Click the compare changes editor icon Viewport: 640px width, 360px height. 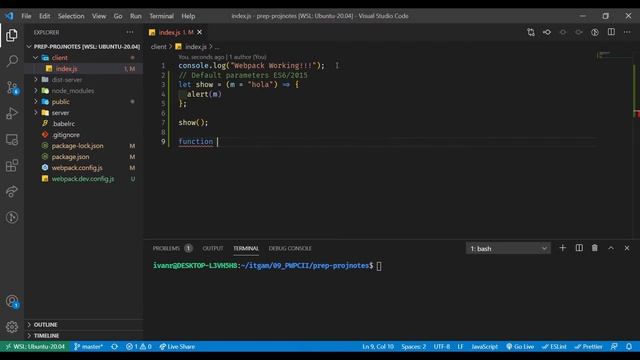[x=531, y=32]
